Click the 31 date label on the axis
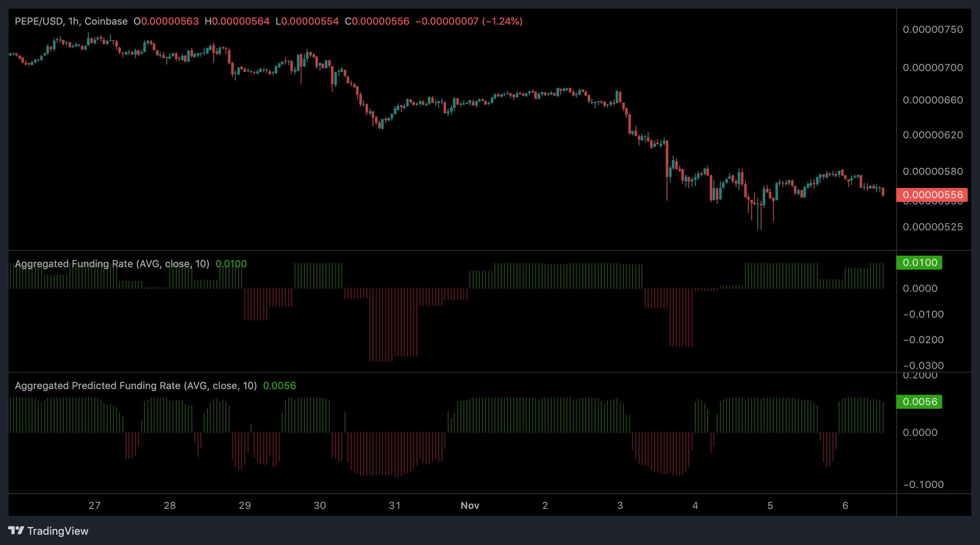Screen dimensions: 980x545 pos(394,506)
